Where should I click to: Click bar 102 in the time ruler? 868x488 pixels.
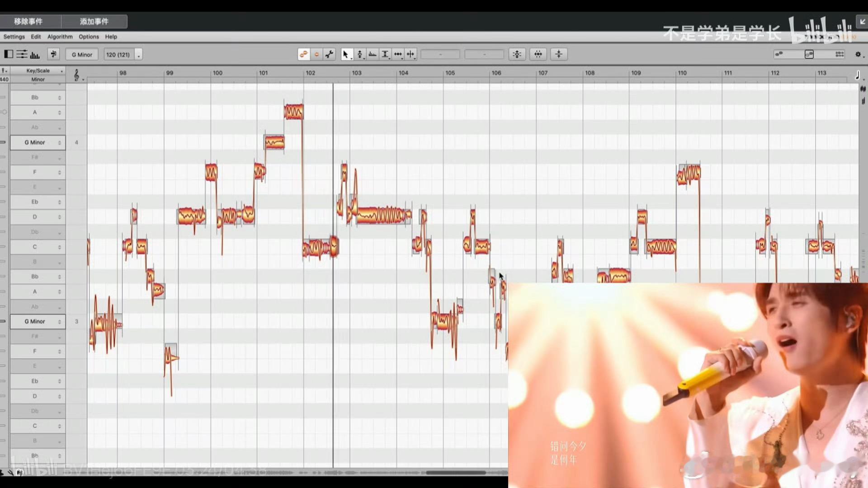point(310,73)
